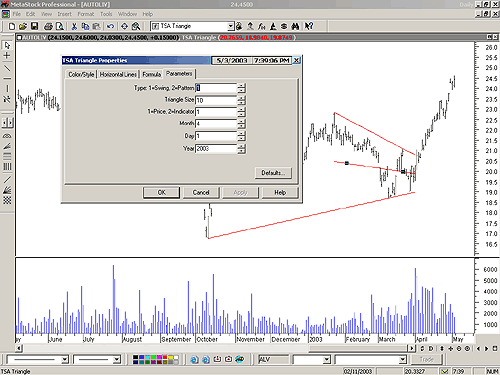Viewport: 500px width, 375px height.
Task: Decrease the Year spinner value
Action: pyautogui.click(x=242, y=151)
